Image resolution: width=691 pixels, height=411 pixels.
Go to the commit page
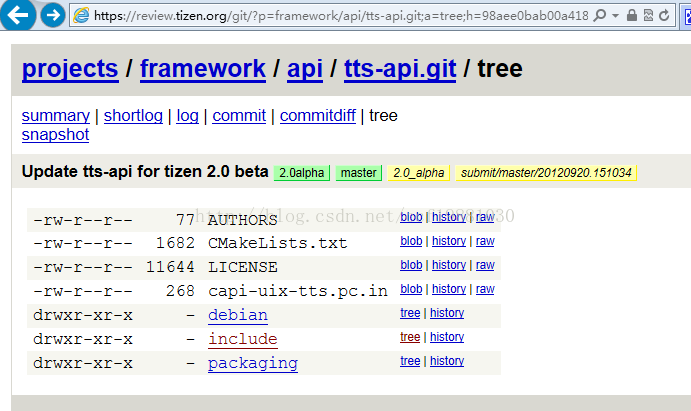[239, 115]
